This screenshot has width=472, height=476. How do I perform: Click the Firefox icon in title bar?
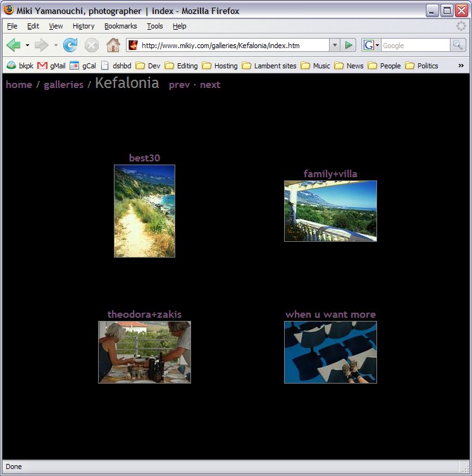coord(9,10)
